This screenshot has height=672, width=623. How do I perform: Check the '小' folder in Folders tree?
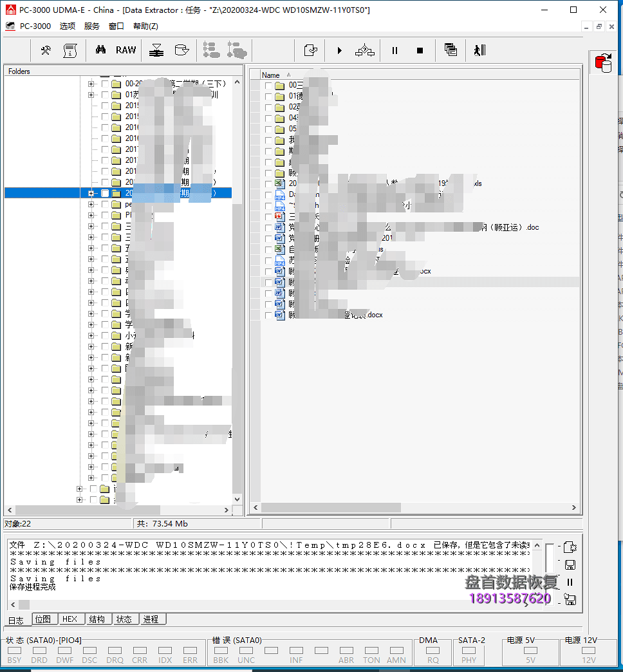pos(104,335)
